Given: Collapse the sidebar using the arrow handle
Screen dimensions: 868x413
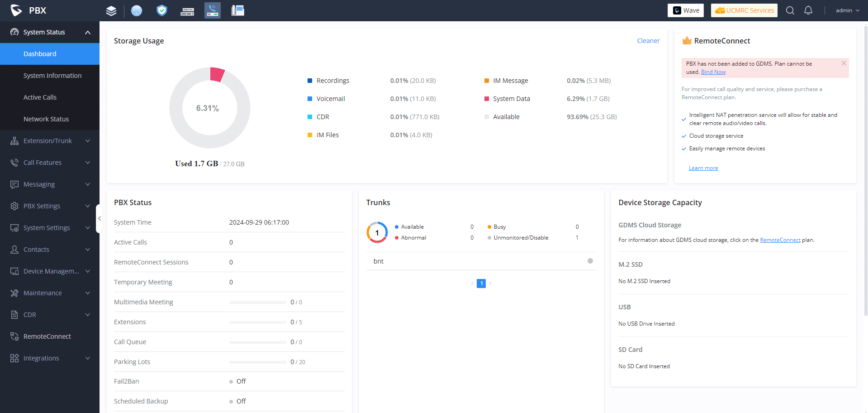Looking at the screenshot, I should coord(100,219).
